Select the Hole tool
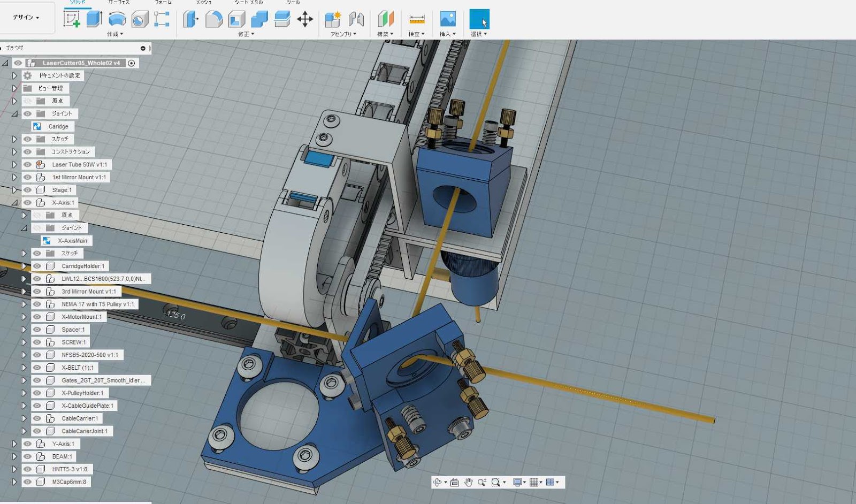Viewport: 856px width, 504px height. 140,19
